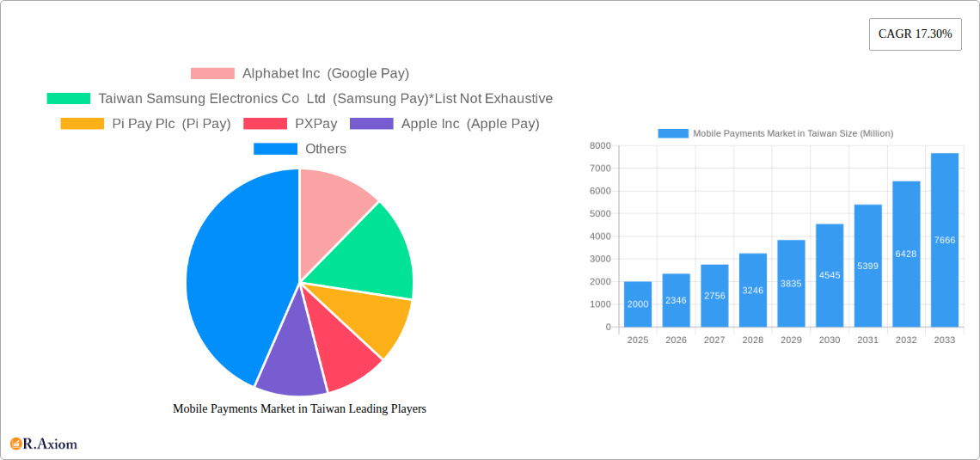Click the Apple Inc (Apple Pay) purple legend swatch
Viewport: 980px width, 460px height.
point(372,124)
